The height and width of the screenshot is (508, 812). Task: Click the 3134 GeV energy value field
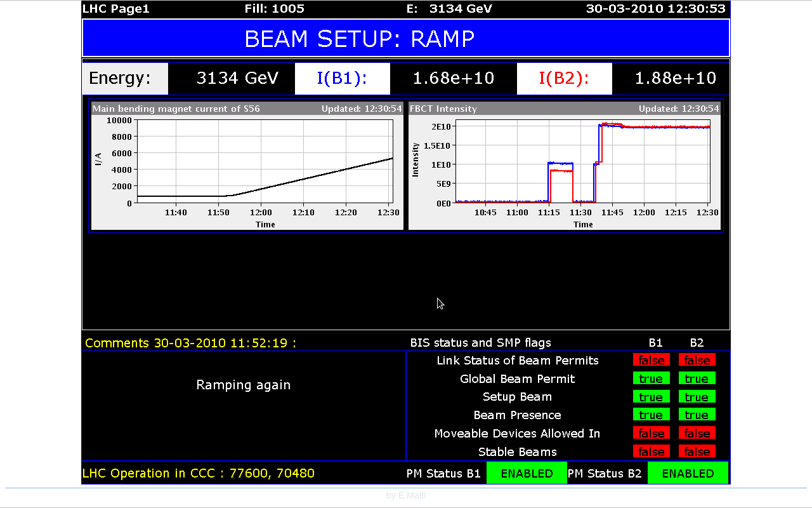[x=237, y=78]
